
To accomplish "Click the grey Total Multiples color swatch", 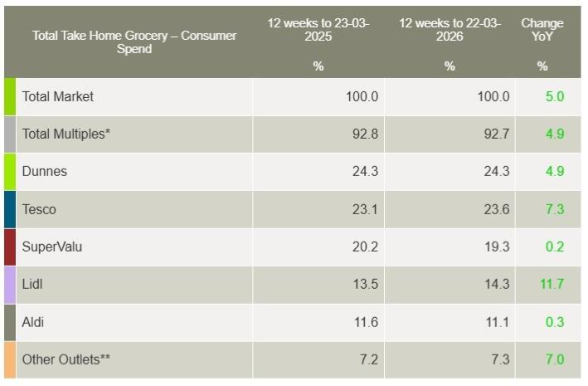I will [x=9, y=134].
